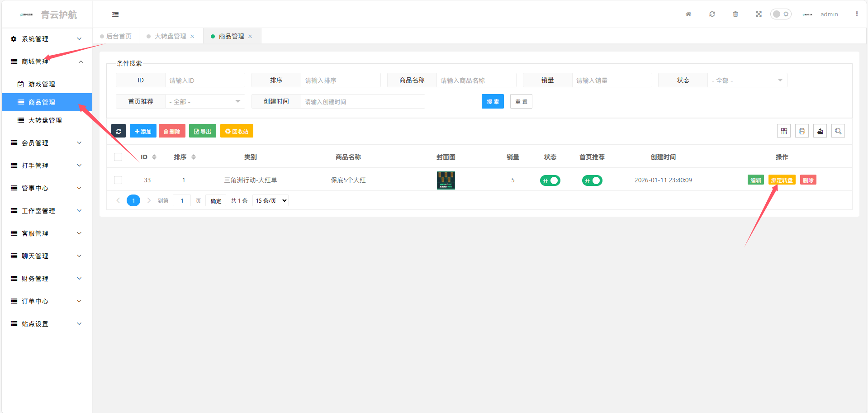Click the dark refresh table button
This screenshot has width=868, height=413.
click(119, 131)
